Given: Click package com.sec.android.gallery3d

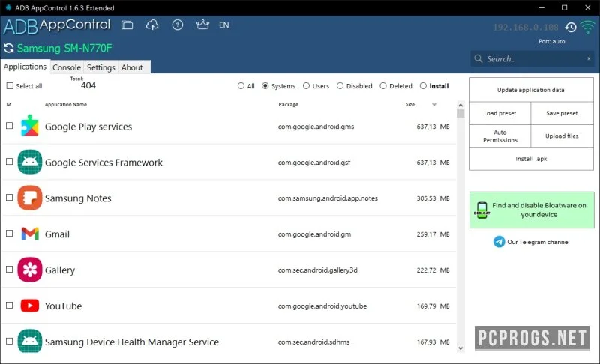Looking at the screenshot, I should pyautogui.click(x=317, y=270).
